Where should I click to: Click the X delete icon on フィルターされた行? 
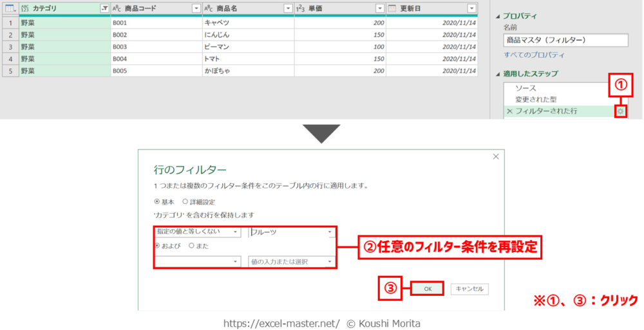(509, 111)
